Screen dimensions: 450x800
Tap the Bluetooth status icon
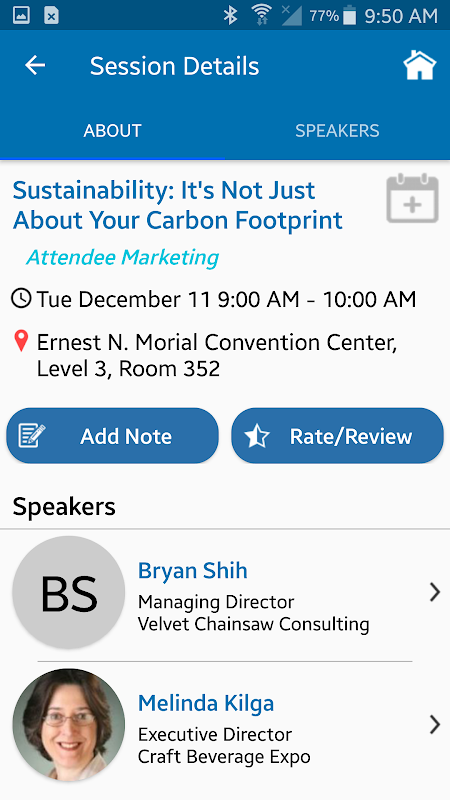230,15
